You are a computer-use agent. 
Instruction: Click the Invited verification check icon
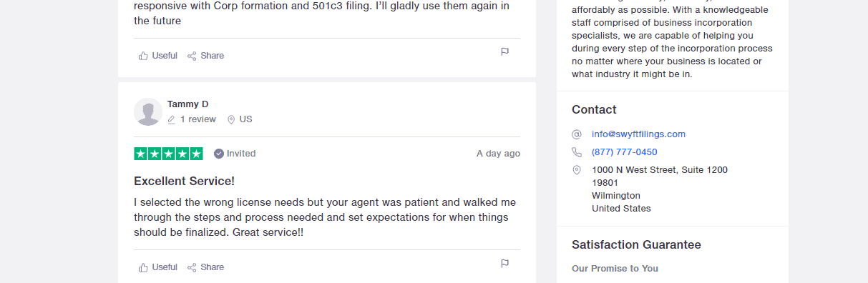coord(219,154)
